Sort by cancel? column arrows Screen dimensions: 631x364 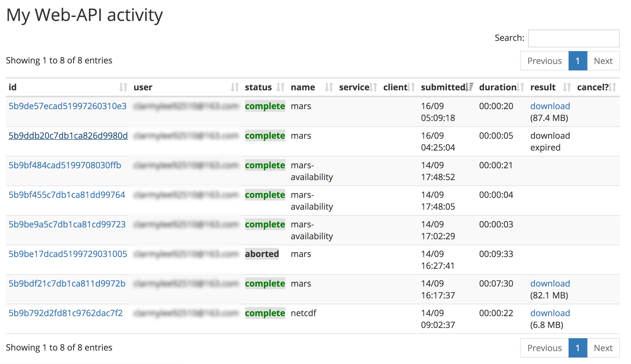pyautogui.click(x=612, y=87)
